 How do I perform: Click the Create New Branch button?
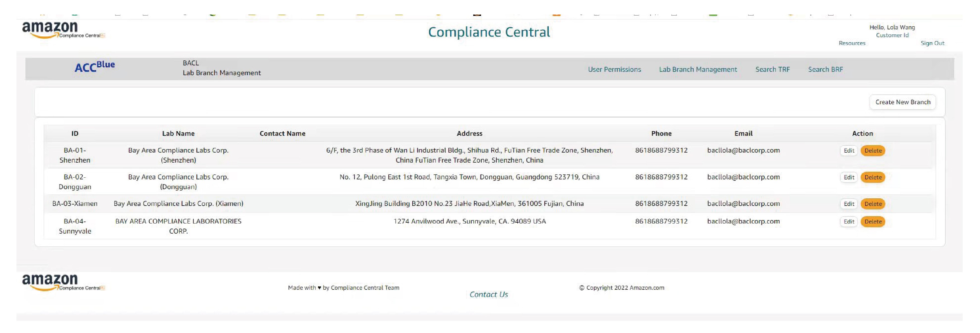click(x=902, y=102)
